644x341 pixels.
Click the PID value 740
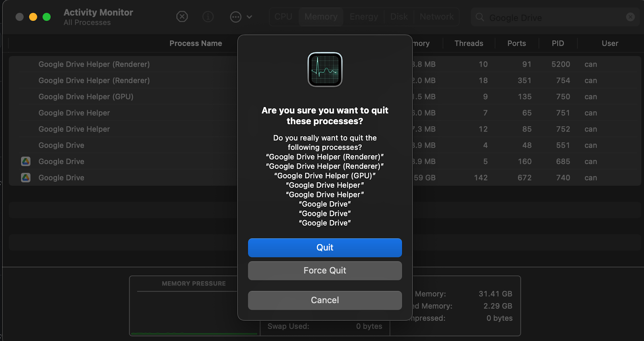pyautogui.click(x=563, y=178)
